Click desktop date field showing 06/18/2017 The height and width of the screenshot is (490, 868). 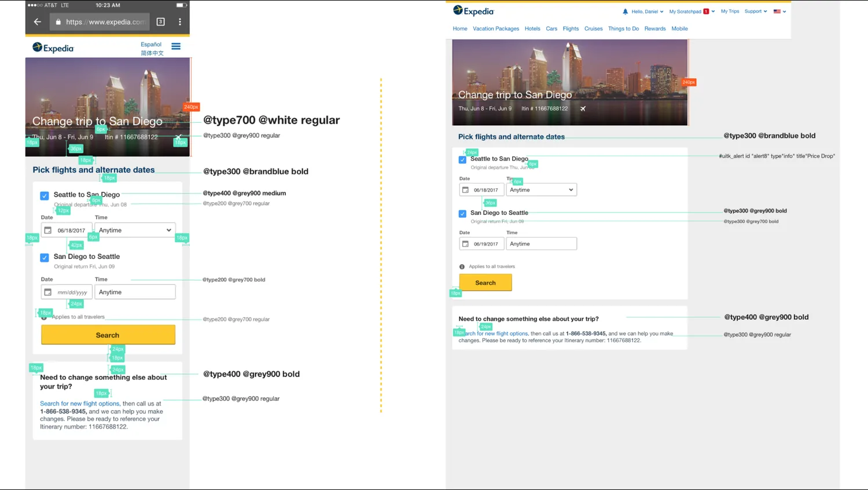coord(481,189)
